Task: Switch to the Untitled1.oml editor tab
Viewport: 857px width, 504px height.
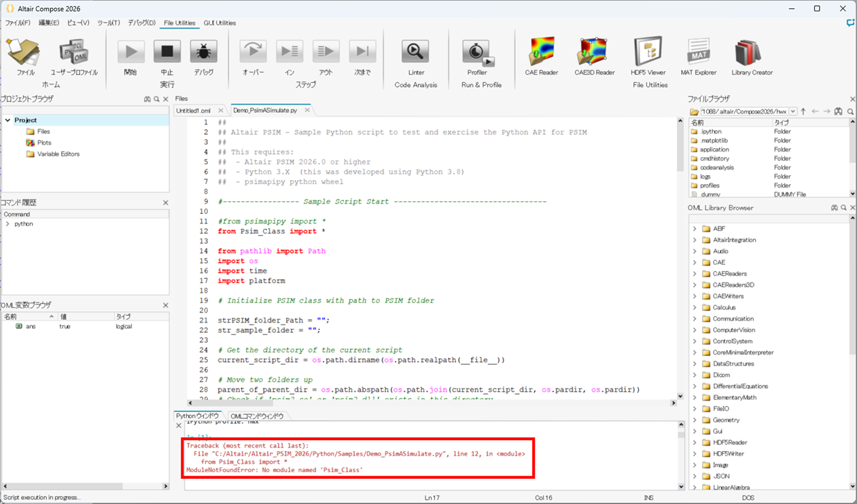Action: pyautogui.click(x=194, y=110)
